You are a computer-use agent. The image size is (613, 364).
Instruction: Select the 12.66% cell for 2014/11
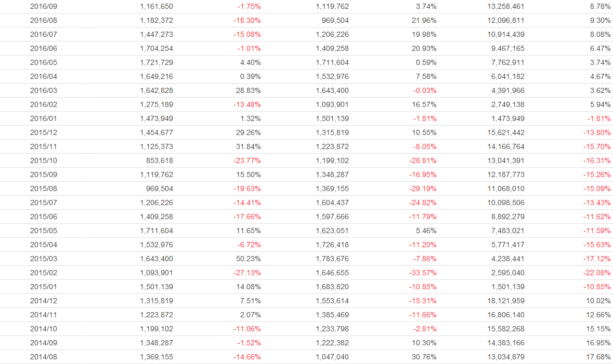599,315
